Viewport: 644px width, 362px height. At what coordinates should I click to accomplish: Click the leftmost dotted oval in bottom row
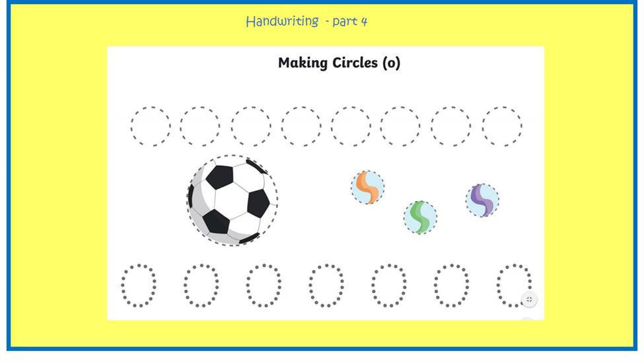tap(139, 285)
